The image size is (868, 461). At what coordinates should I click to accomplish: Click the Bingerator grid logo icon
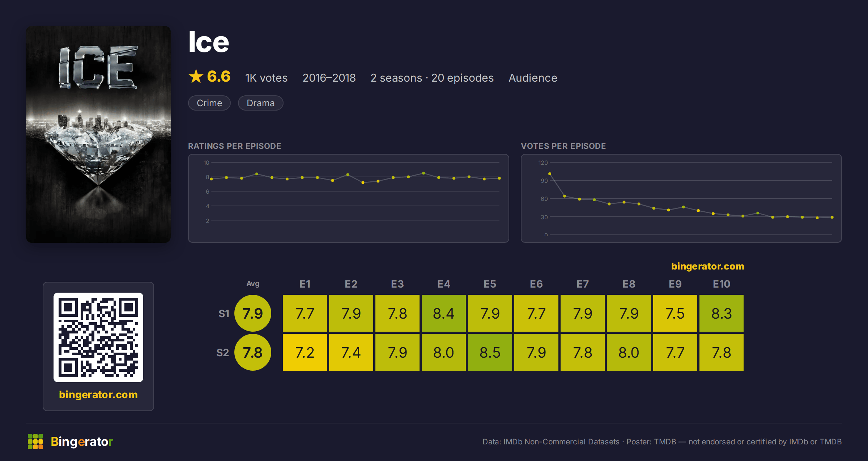35,441
